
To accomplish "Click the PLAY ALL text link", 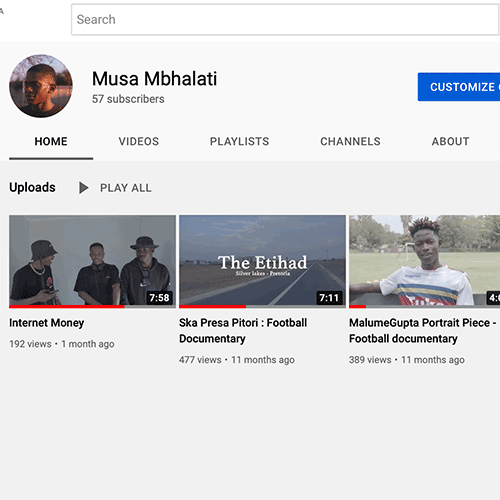I will click(x=126, y=188).
